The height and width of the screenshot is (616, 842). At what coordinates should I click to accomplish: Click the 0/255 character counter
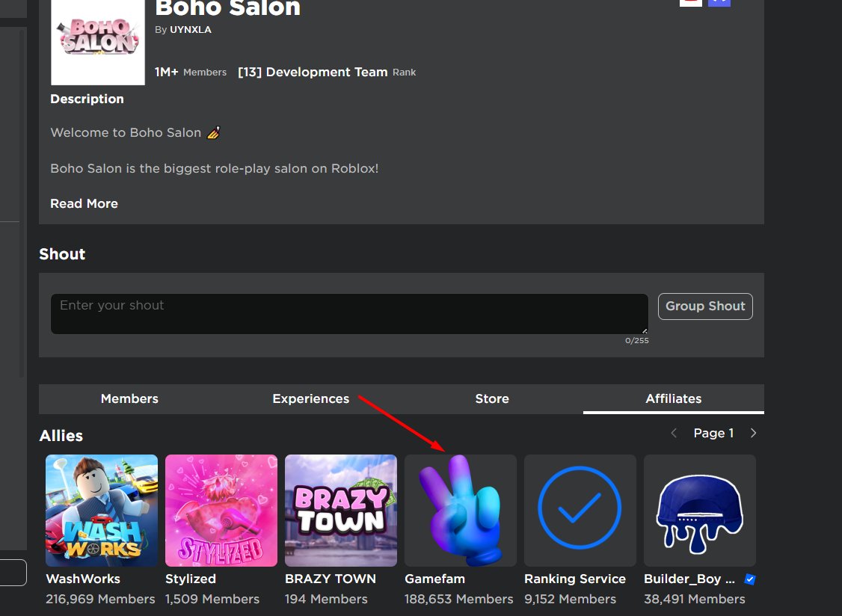(637, 340)
